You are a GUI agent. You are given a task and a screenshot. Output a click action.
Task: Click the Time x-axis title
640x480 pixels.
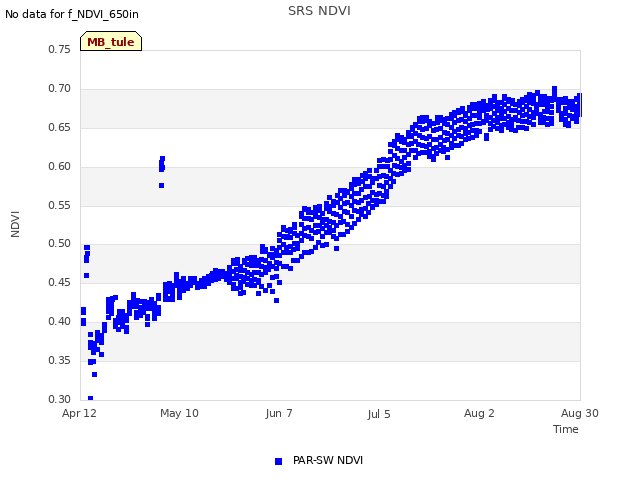click(565, 429)
